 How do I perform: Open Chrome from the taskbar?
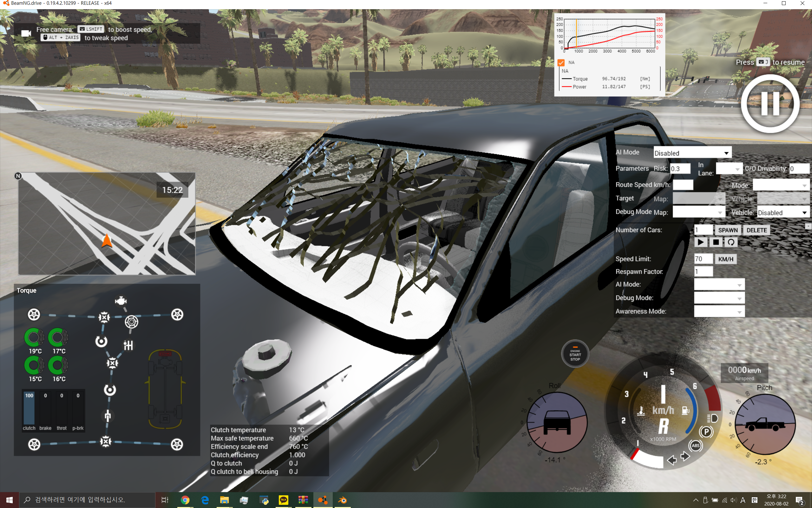pos(185,500)
